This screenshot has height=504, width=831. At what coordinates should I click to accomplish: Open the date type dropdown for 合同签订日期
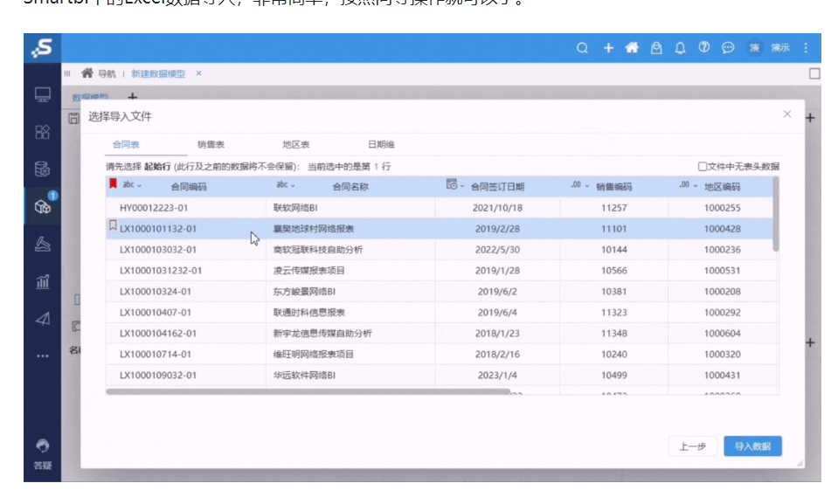coord(454,185)
